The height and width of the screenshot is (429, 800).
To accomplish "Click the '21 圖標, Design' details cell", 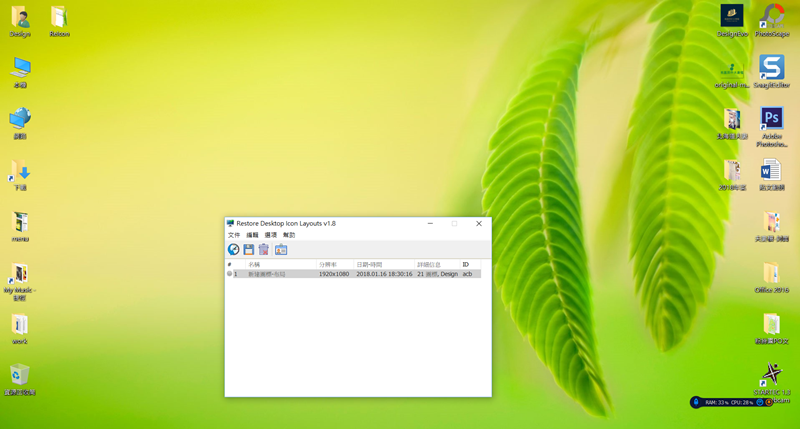I will (x=437, y=274).
